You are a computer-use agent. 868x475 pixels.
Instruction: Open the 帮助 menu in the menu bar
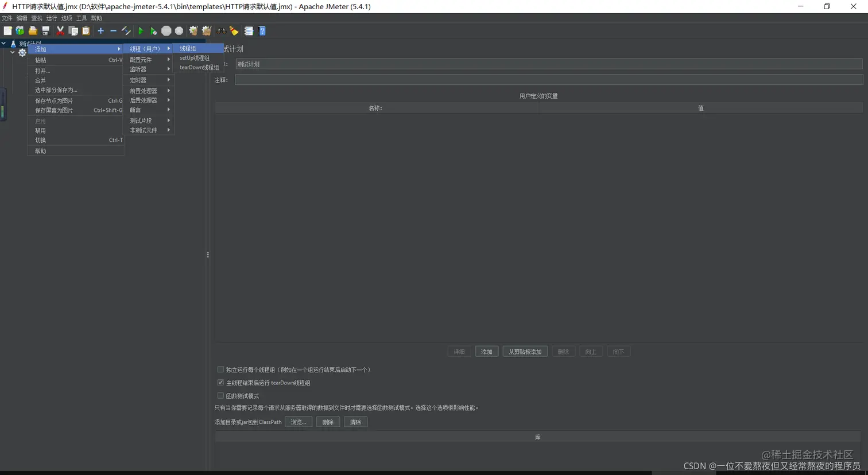(x=96, y=18)
